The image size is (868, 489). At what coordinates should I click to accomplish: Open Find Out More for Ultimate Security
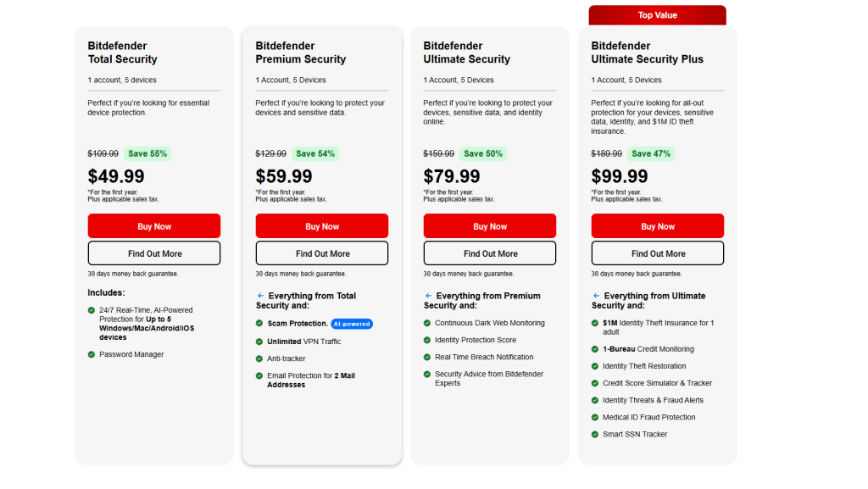tap(489, 253)
